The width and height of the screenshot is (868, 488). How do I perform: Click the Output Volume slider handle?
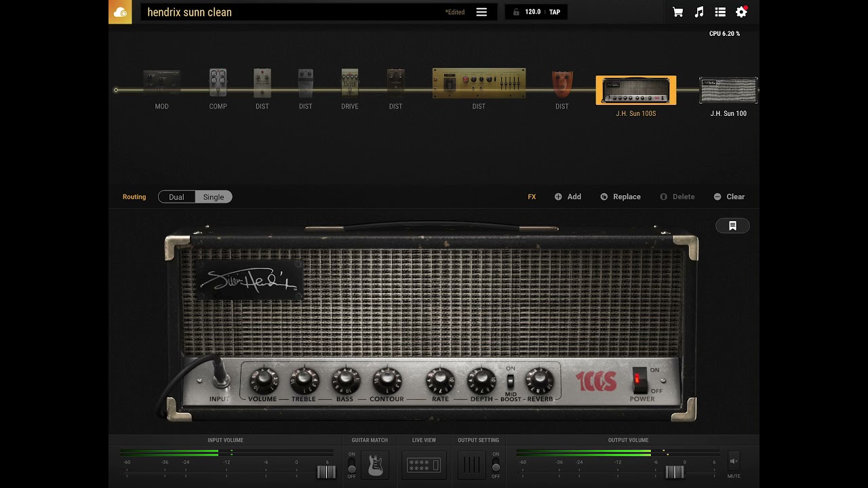(x=675, y=472)
